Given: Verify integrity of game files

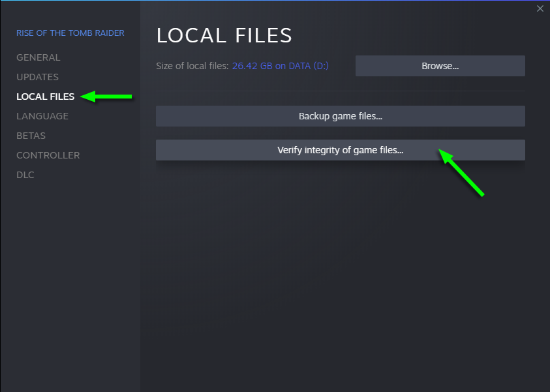Looking at the screenshot, I should click(x=340, y=150).
